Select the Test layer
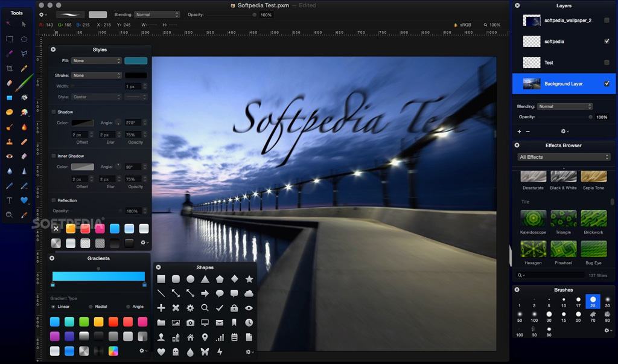 click(564, 63)
